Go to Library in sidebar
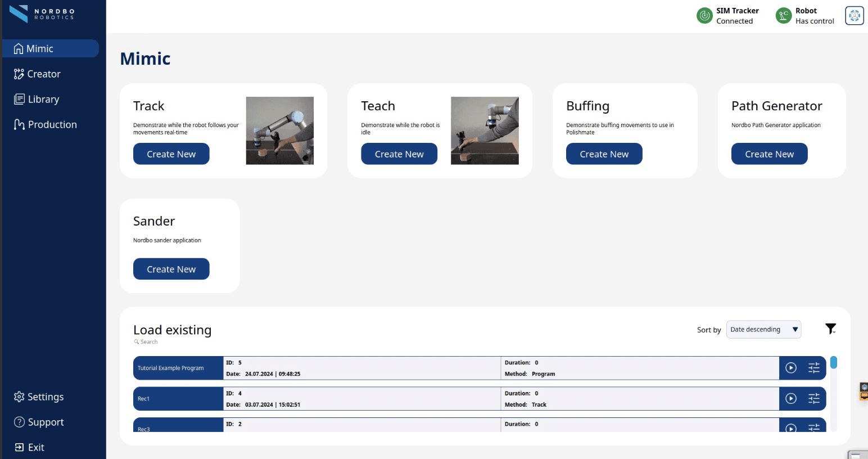This screenshot has width=868, height=459. click(43, 100)
